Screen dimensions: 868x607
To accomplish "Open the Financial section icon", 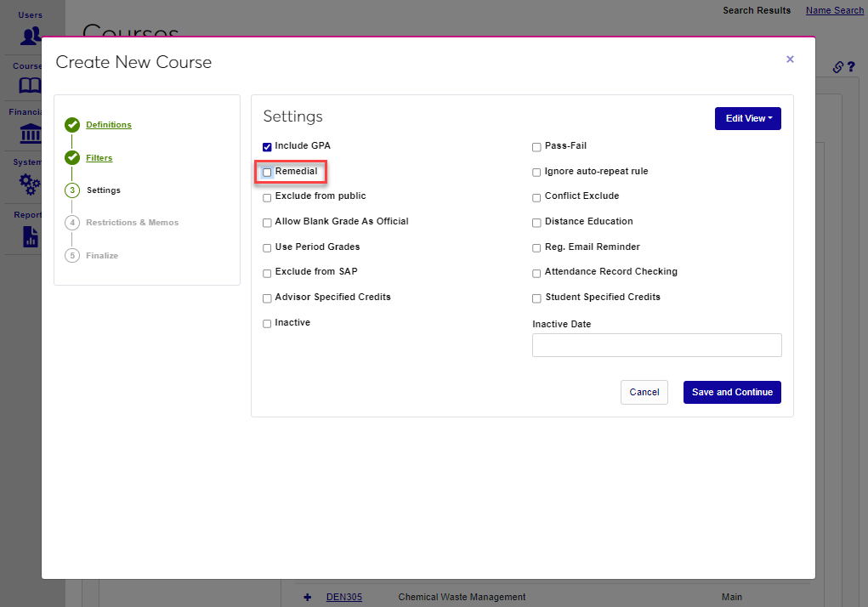I will tap(29, 133).
